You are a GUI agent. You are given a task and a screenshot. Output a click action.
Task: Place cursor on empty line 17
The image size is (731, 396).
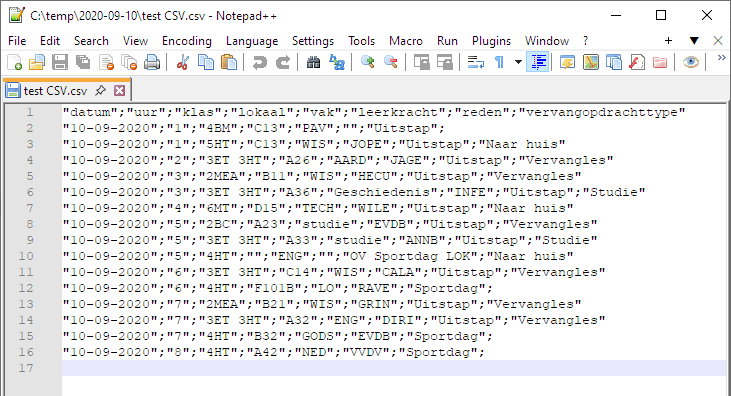pos(394,368)
